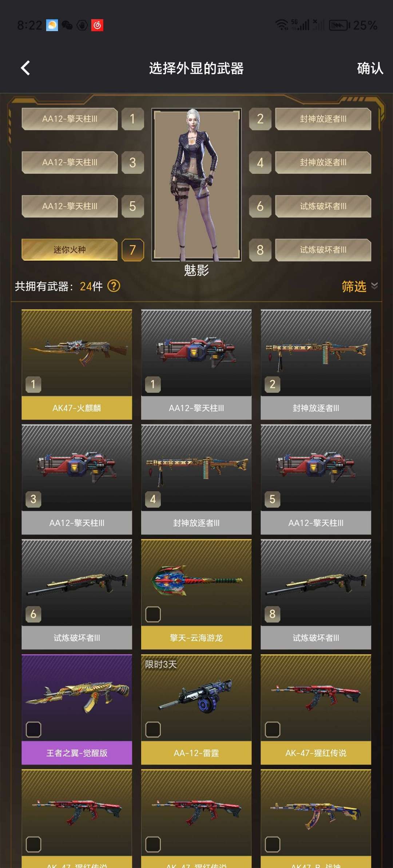Check the 擎天-云海游龙 weapon checkbox
This screenshot has width=393, height=868.
pyautogui.click(x=153, y=614)
